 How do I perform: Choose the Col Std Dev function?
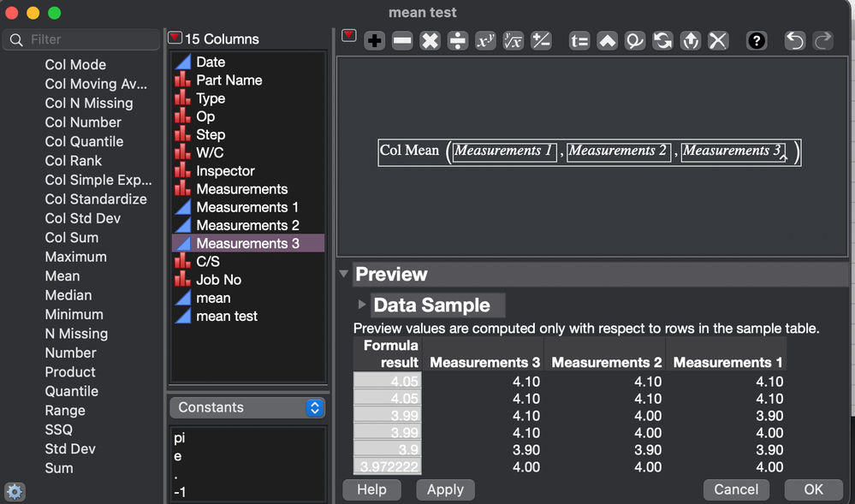point(83,218)
